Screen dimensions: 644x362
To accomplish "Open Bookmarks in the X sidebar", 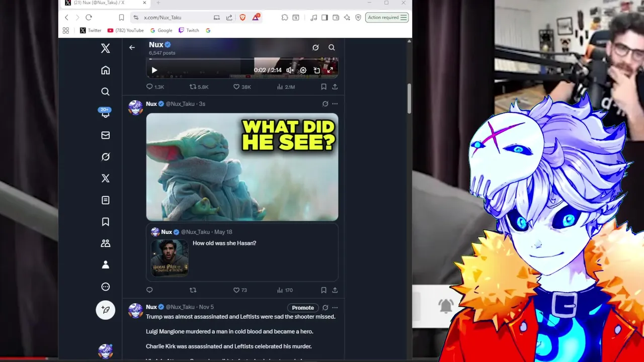I will 105,222.
